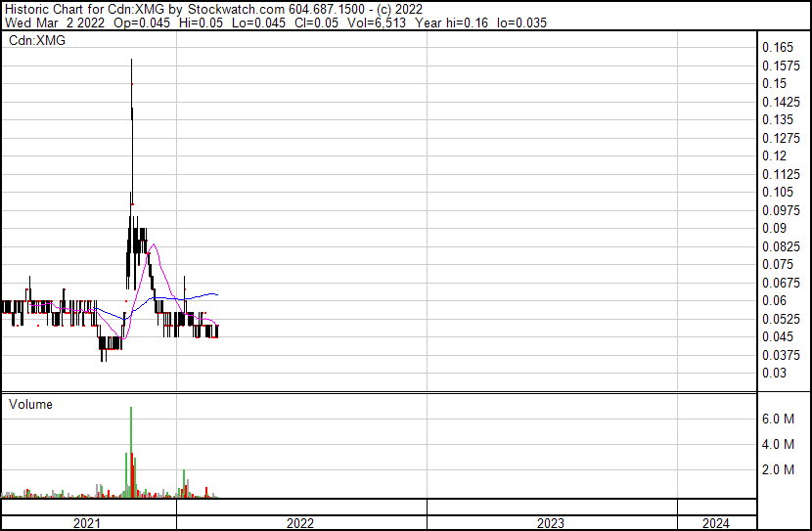Click the magenta moving average peak

click(153, 244)
